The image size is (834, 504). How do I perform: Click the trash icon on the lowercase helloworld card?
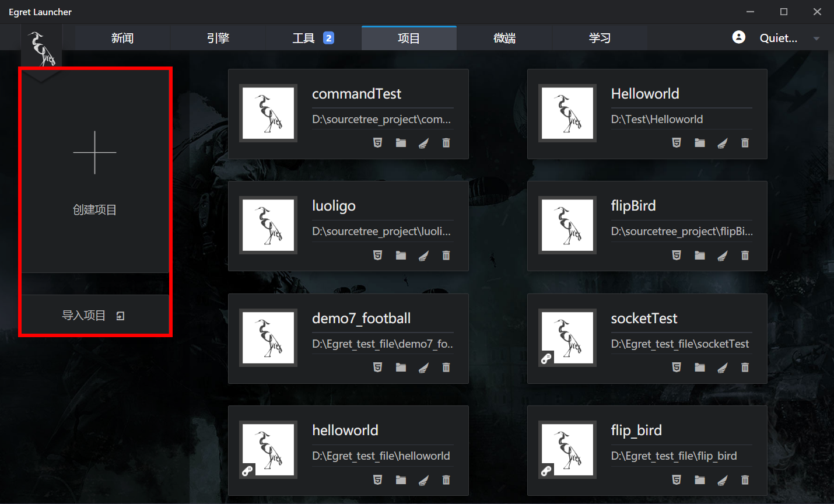tap(446, 480)
